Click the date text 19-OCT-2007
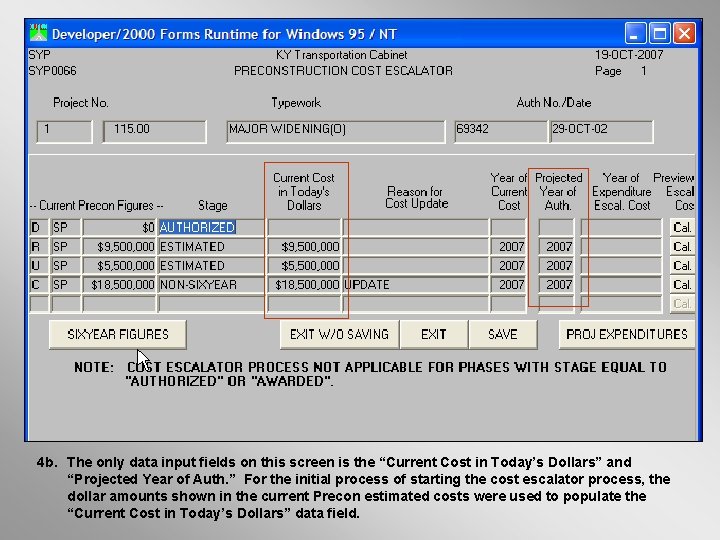This screenshot has width=720, height=540. (629, 55)
